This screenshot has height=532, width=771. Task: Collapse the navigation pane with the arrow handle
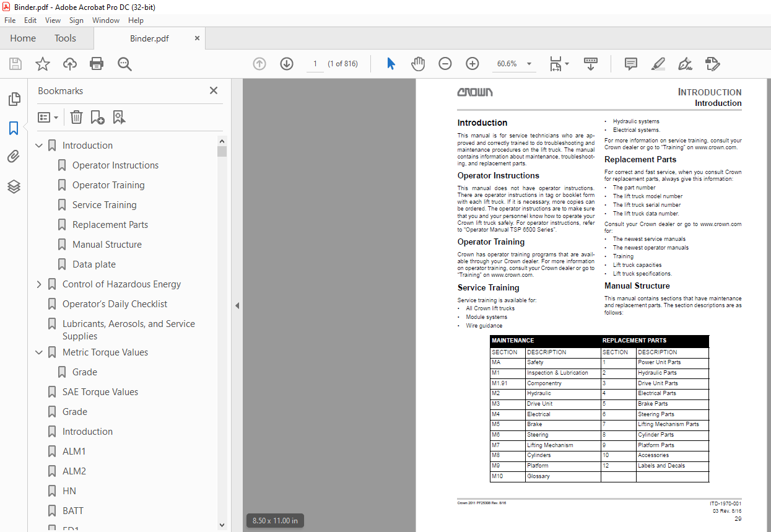pyautogui.click(x=236, y=305)
